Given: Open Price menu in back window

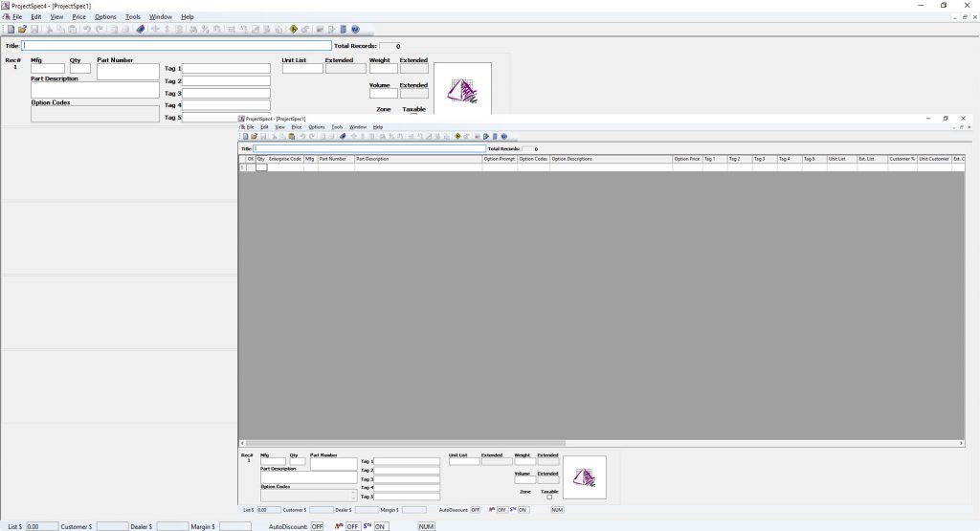Looking at the screenshot, I should tap(78, 17).
